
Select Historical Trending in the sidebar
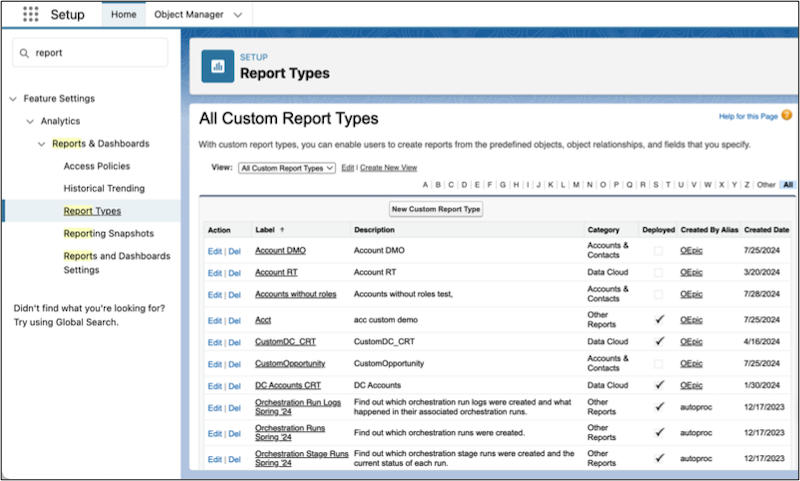click(104, 188)
